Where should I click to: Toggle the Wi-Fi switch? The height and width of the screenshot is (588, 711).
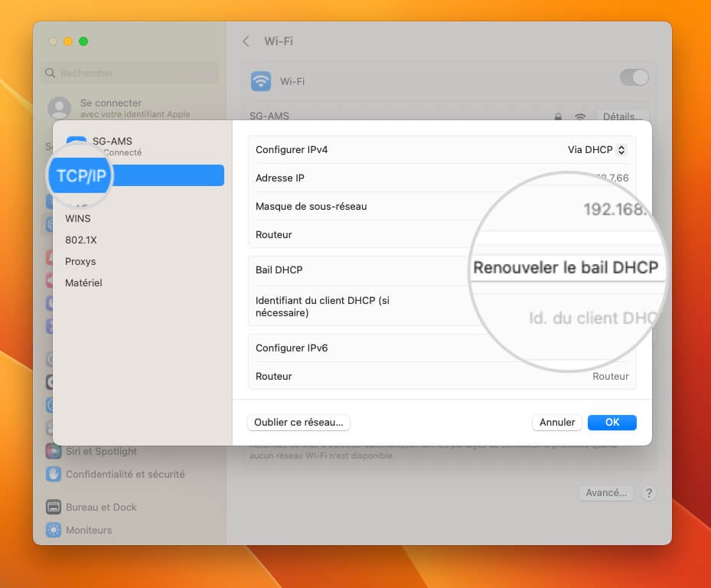[x=634, y=77]
